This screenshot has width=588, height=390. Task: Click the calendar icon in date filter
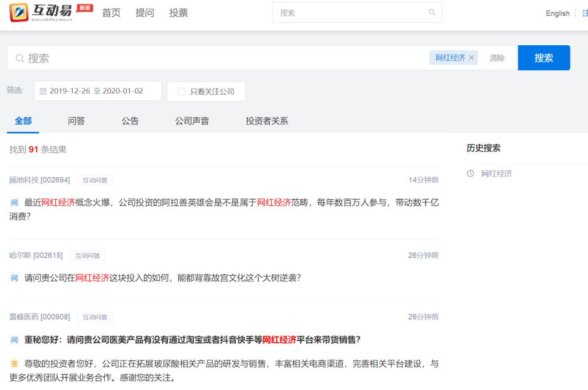(x=43, y=92)
